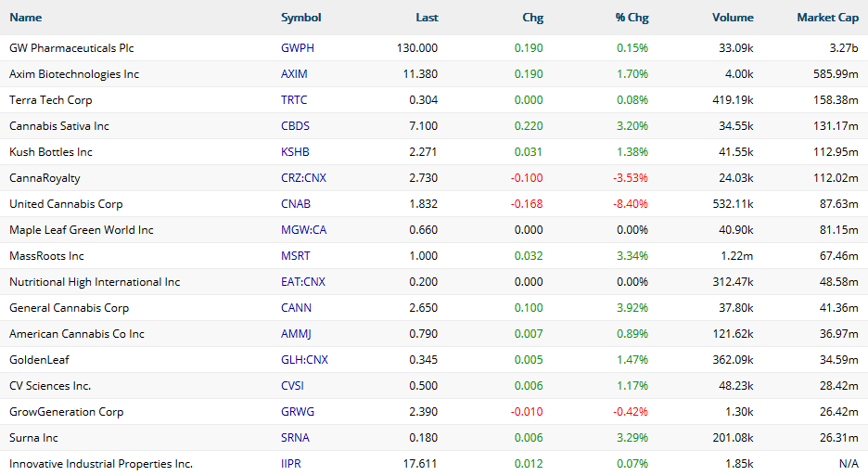Click last price 130.000 for GWPH
The image size is (868, 476).
[x=417, y=48]
